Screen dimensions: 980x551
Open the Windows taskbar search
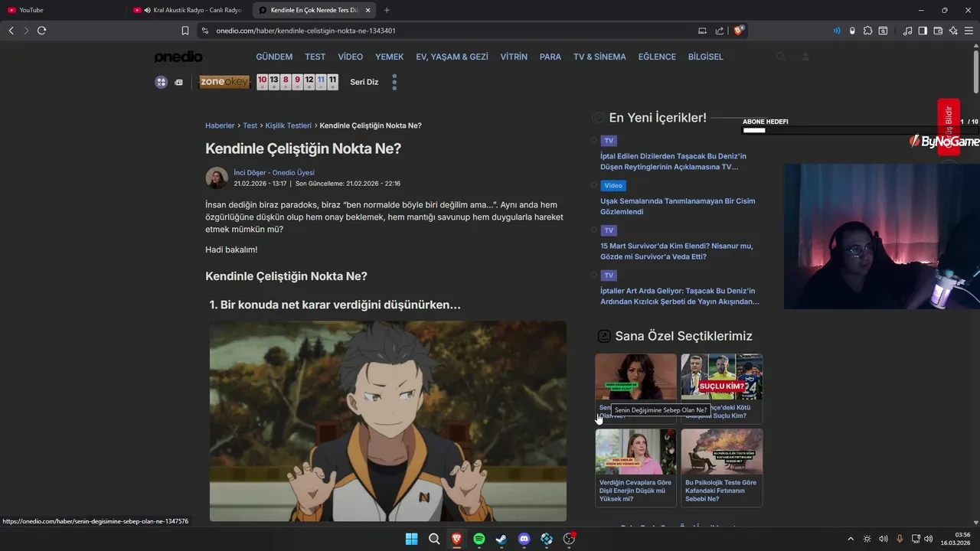(434, 539)
